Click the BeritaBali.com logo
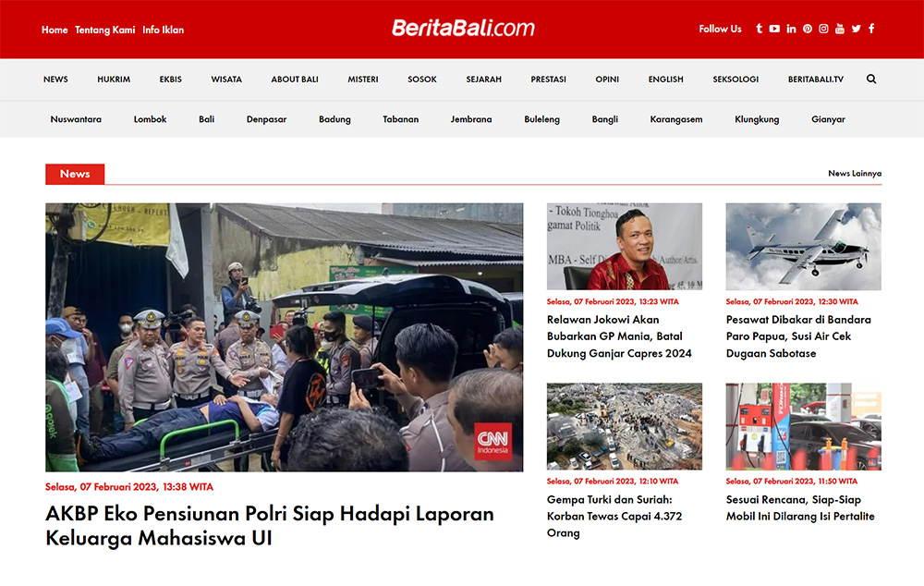 tap(463, 28)
